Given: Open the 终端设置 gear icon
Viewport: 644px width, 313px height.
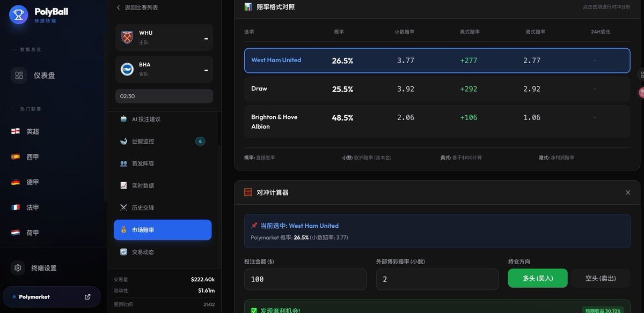Looking at the screenshot, I should coord(19,268).
